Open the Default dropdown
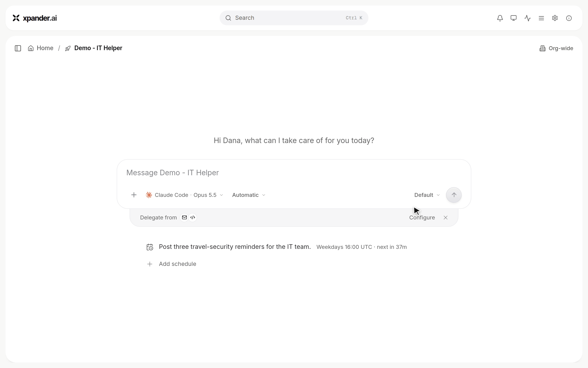Viewport: 588px width, 368px height. pyautogui.click(x=427, y=195)
